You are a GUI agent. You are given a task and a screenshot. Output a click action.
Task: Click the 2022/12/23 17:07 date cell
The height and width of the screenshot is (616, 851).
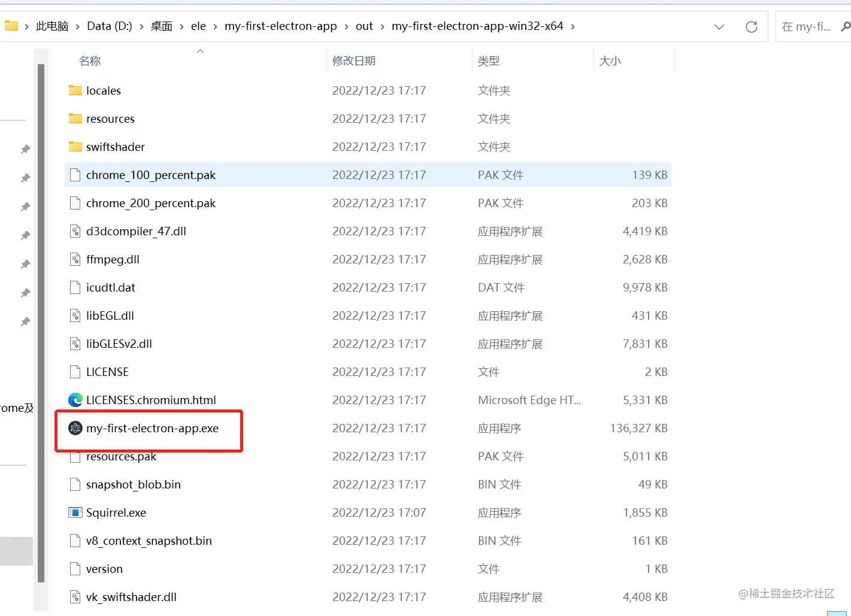[379, 512]
